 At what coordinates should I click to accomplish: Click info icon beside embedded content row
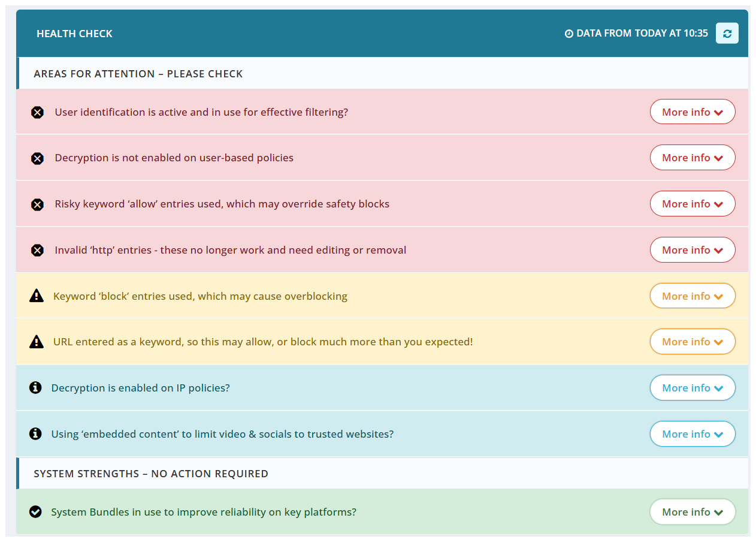(35, 433)
